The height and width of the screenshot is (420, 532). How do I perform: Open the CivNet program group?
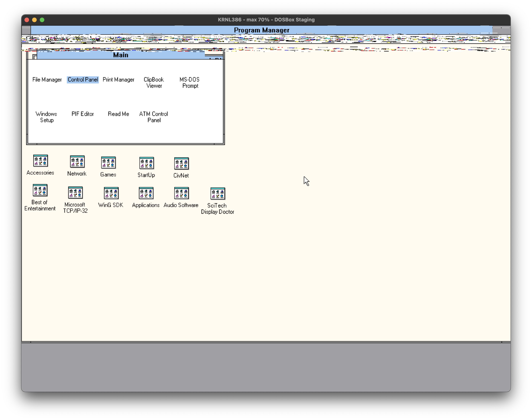(x=181, y=163)
